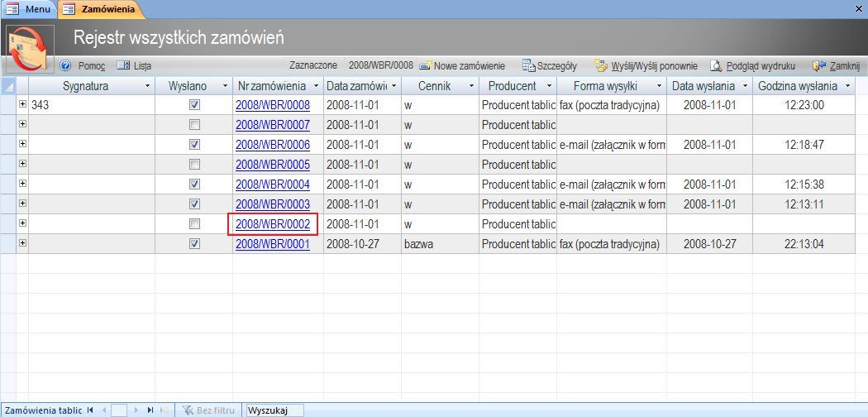Click the Wyszukaj search field
Viewport: 868px width, 417px height.
point(274,410)
